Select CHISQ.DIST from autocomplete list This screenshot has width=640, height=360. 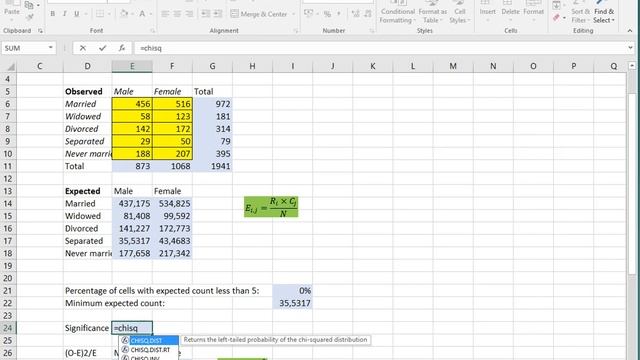pyautogui.click(x=149, y=340)
